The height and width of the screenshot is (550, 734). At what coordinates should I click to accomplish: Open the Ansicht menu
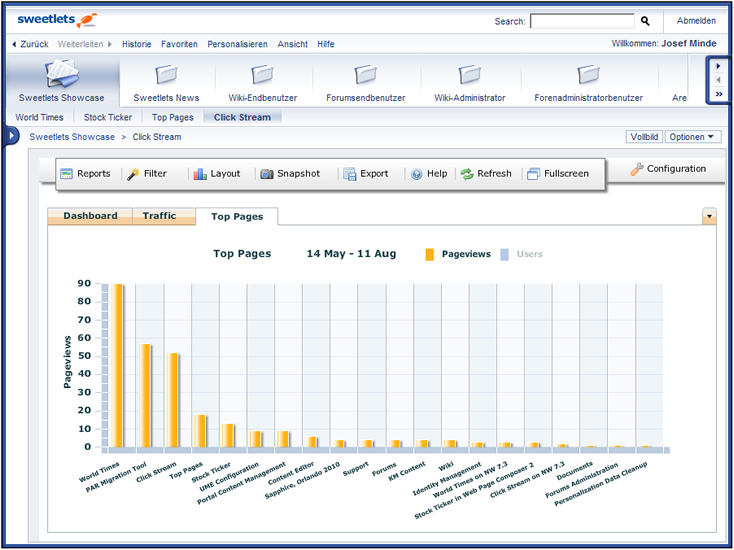click(x=293, y=44)
